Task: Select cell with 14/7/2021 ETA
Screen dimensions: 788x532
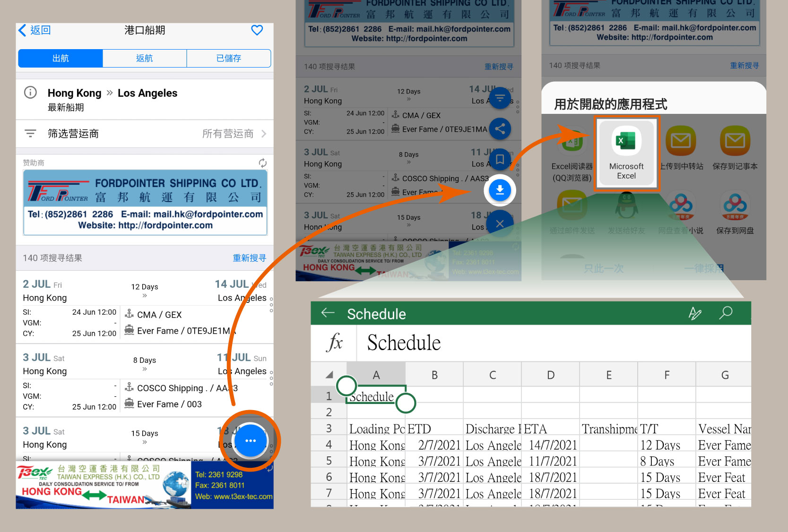Action: pyautogui.click(x=551, y=445)
